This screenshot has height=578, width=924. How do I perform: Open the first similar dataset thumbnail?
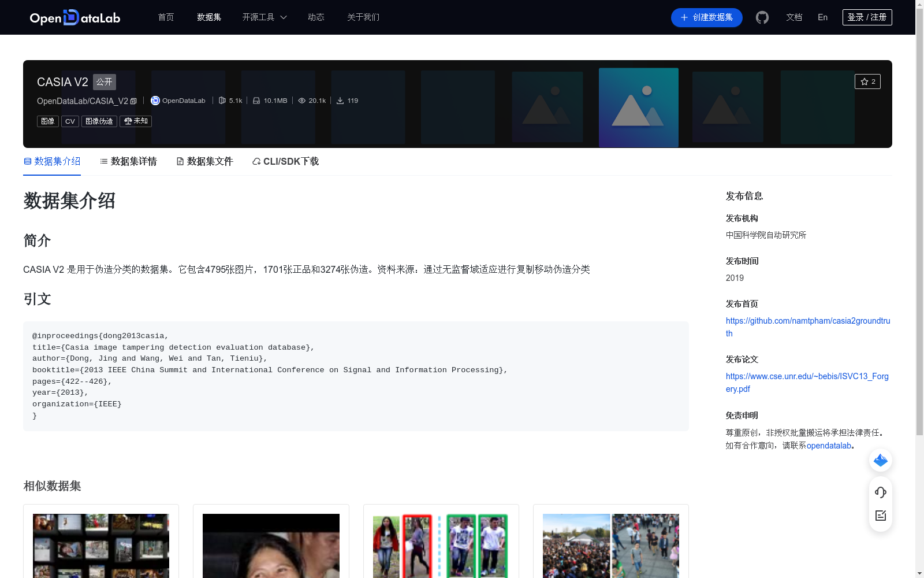101,546
